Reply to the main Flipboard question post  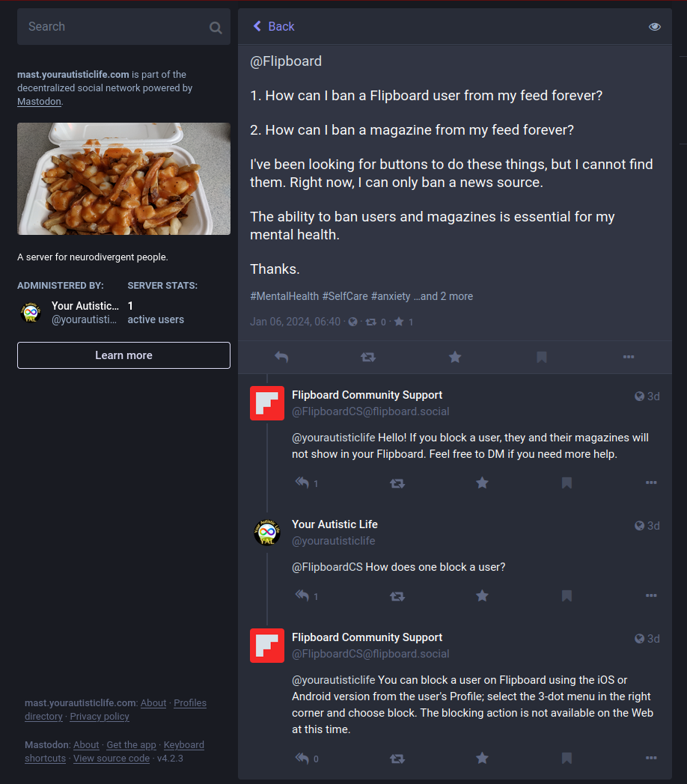(x=281, y=357)
